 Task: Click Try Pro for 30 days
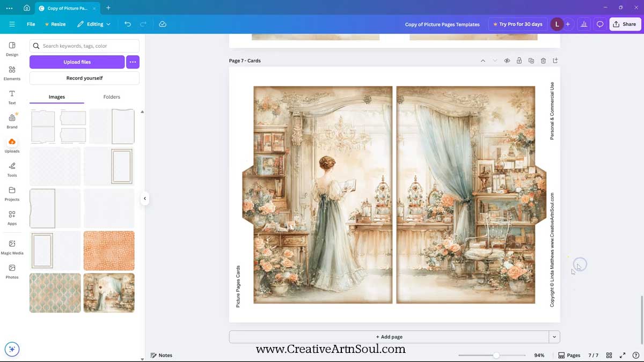point(518,24)
